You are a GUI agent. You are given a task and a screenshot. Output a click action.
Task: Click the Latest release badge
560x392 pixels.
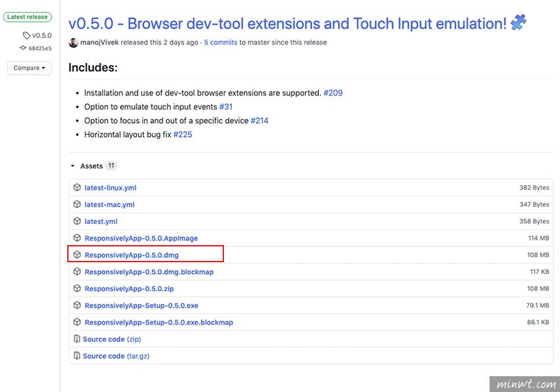[28, 16]
